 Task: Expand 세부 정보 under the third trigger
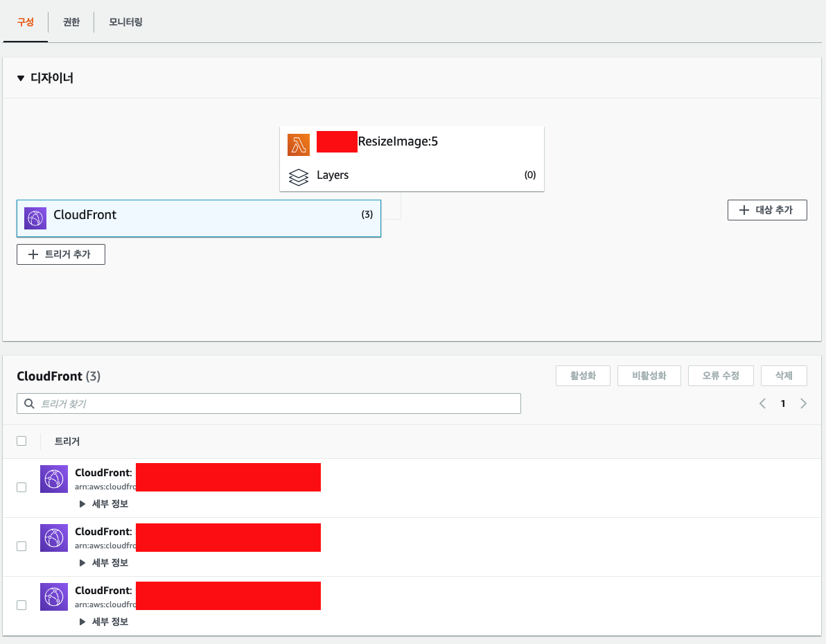(x=104, y=621)
